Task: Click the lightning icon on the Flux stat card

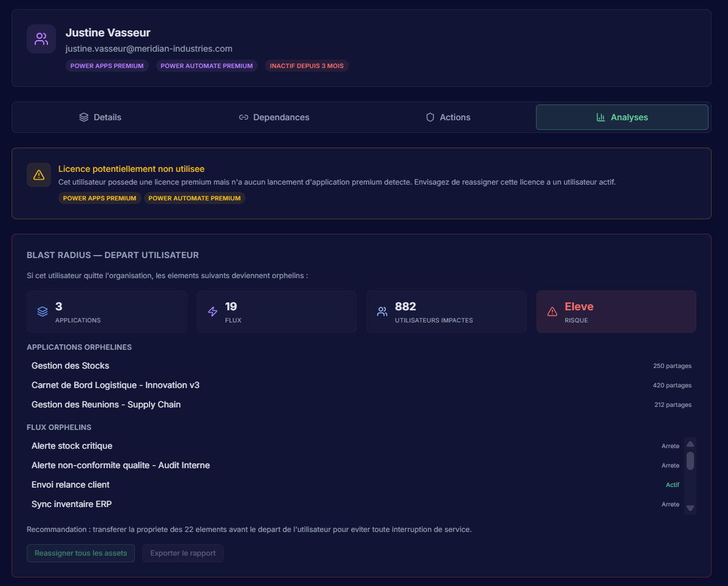Action: pos(211,311)
